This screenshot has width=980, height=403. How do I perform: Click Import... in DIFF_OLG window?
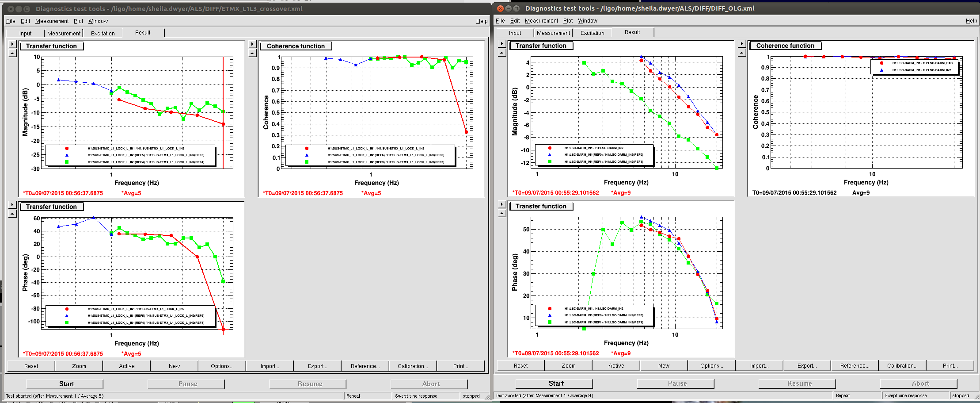[759, 365]
